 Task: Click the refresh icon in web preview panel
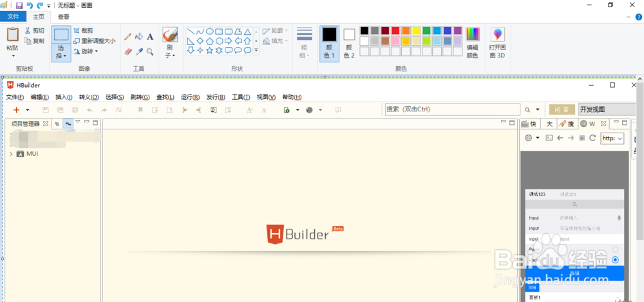592,138
